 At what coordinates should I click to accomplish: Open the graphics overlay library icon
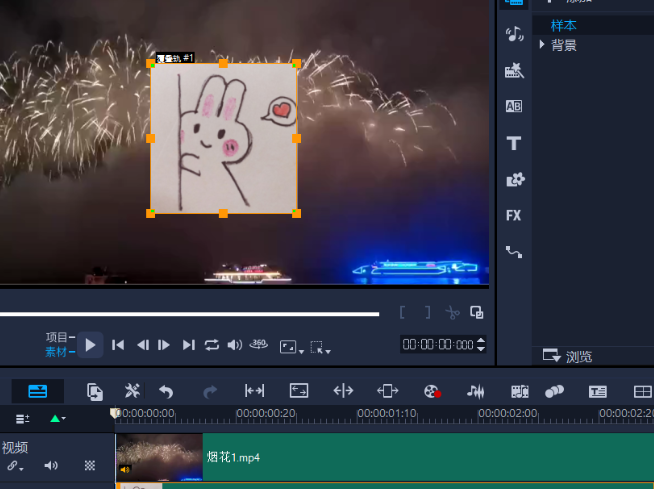(x=515, y=180)
